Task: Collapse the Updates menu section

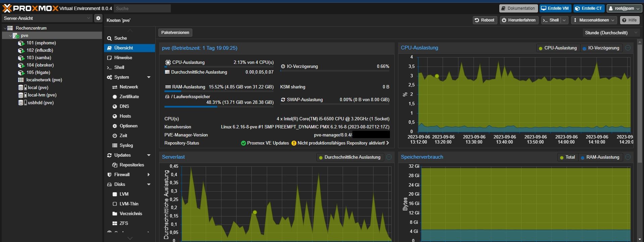Action: (149, 155)
